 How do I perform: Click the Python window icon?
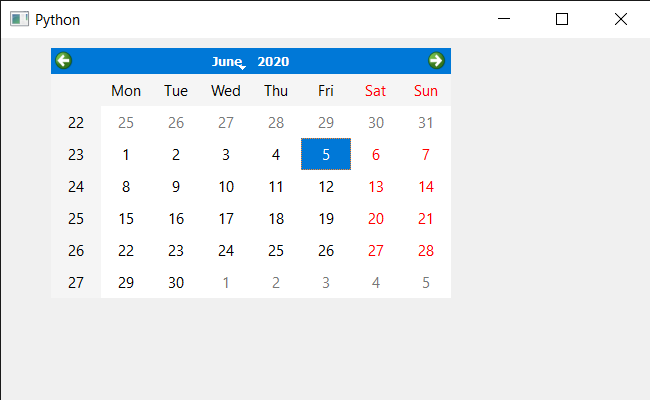click(x=19, y=19)
